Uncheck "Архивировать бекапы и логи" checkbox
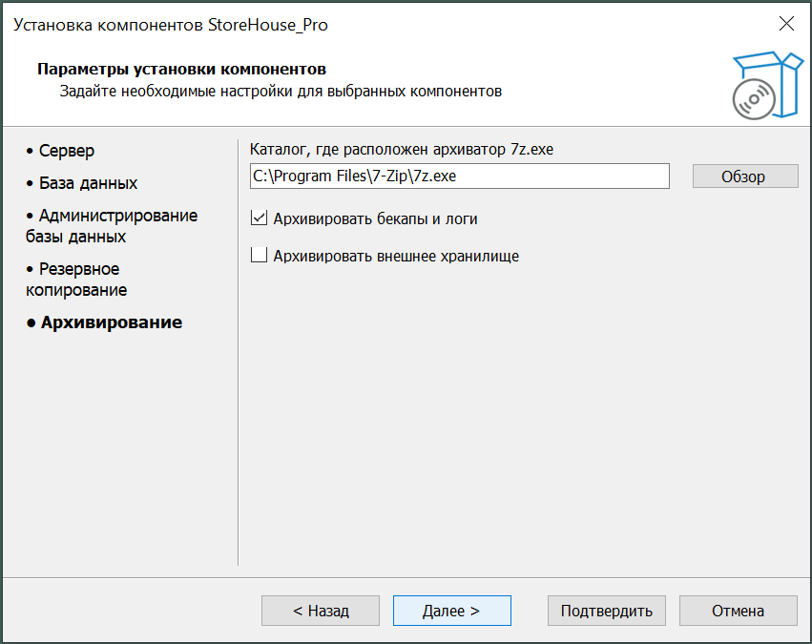Image resolution: width=812 pixels, height=644 pixels. pos(259,218)
